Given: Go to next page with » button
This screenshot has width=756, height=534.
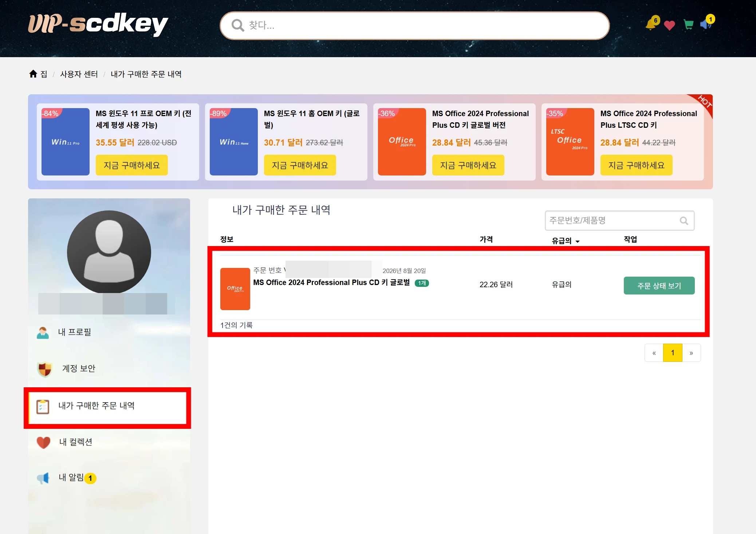Looking at the screenshot, I should pos(691,353).
